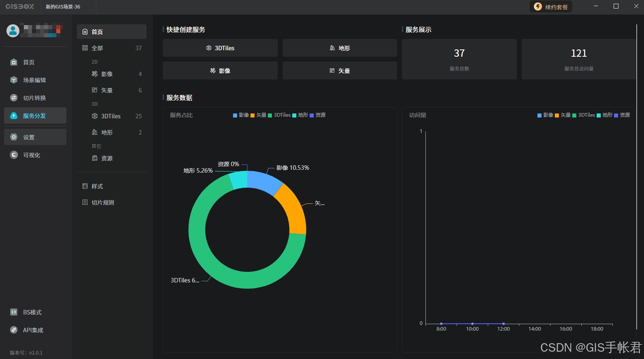644x359 pixels.
Task: Create a 影像 service quickly
Action: [220, 71]
